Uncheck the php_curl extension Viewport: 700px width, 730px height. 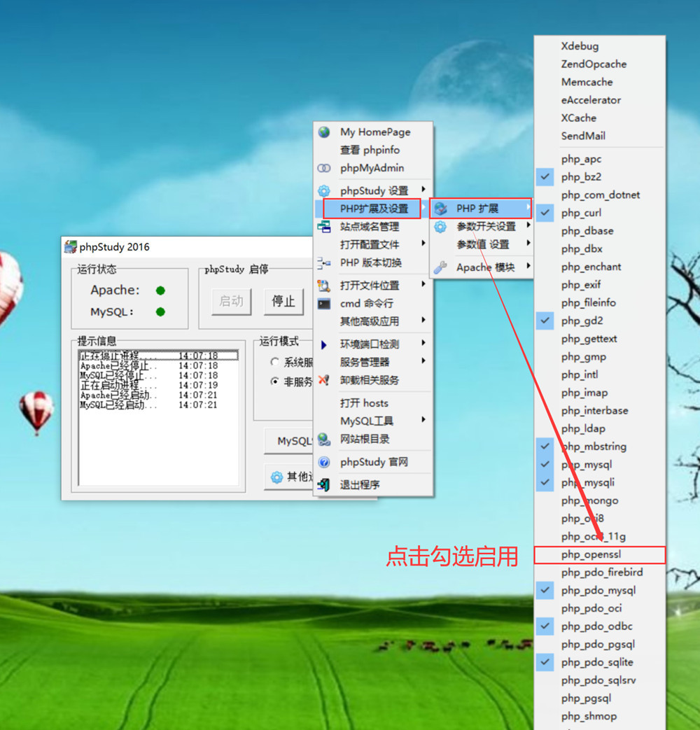click(581, 213)
